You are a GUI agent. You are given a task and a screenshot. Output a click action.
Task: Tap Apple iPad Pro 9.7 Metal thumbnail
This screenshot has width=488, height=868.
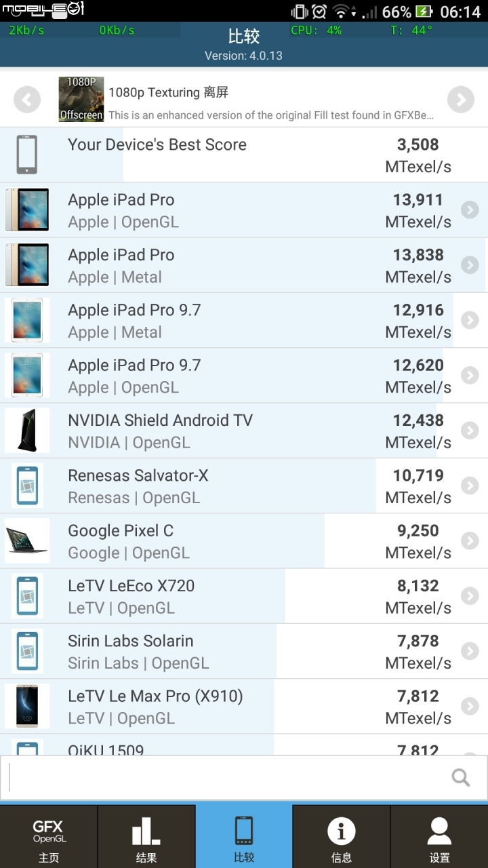click(27, 320)
